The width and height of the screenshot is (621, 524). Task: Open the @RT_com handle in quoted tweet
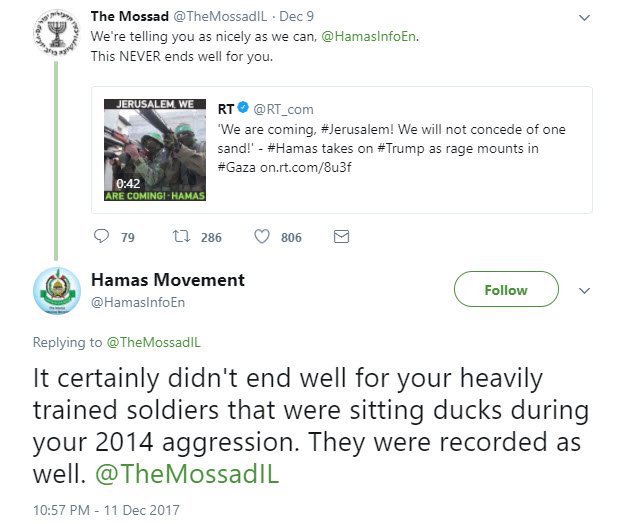pos(283,109)
